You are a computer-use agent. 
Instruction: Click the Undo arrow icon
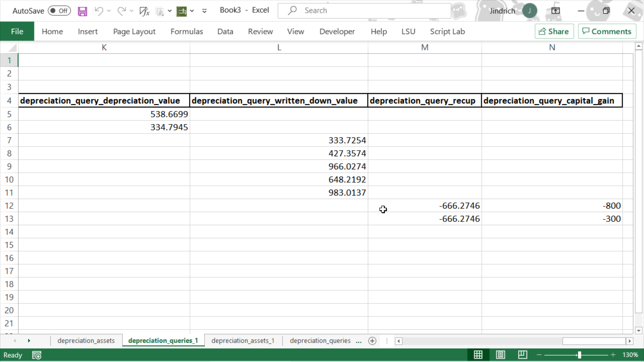click(99, 11)
